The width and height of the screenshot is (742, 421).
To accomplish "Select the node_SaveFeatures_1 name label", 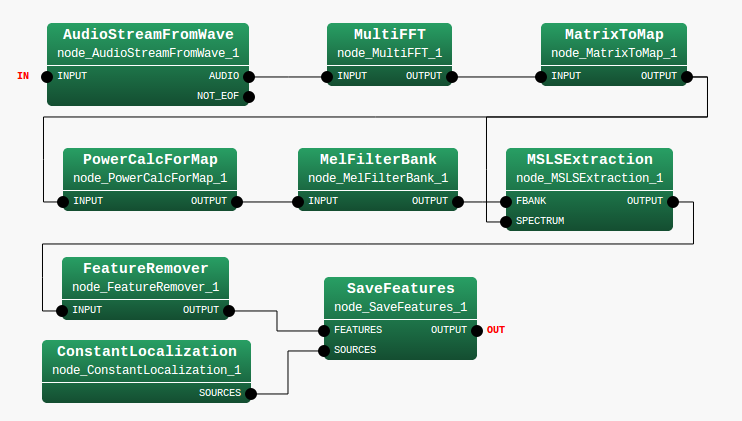I will coord(400,307).
